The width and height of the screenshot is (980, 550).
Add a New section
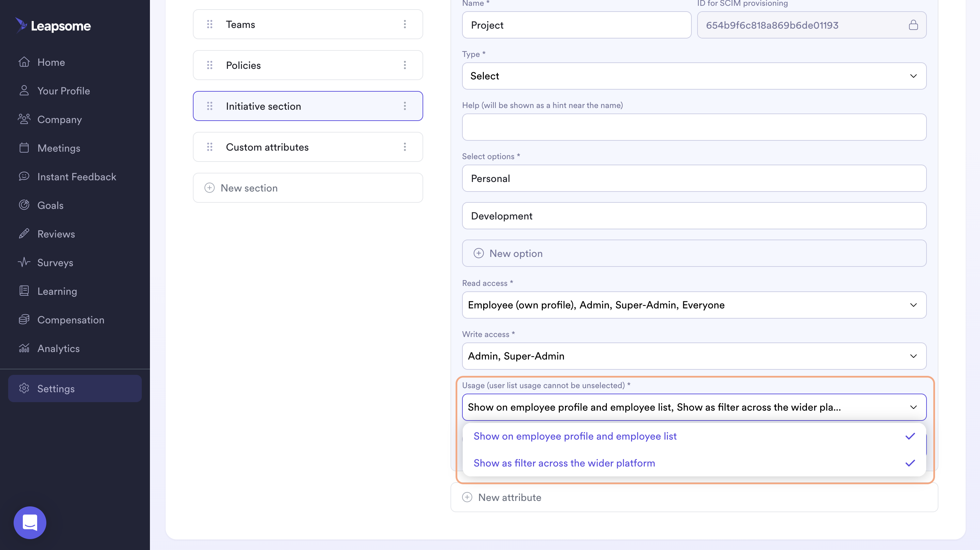coord(308,187)
